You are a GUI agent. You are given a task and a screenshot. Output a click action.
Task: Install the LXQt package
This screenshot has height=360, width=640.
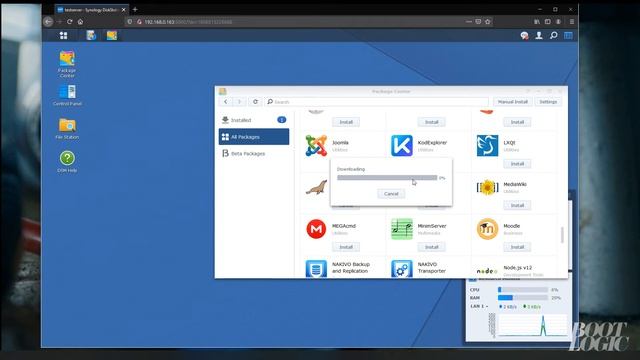coord(517,164)
